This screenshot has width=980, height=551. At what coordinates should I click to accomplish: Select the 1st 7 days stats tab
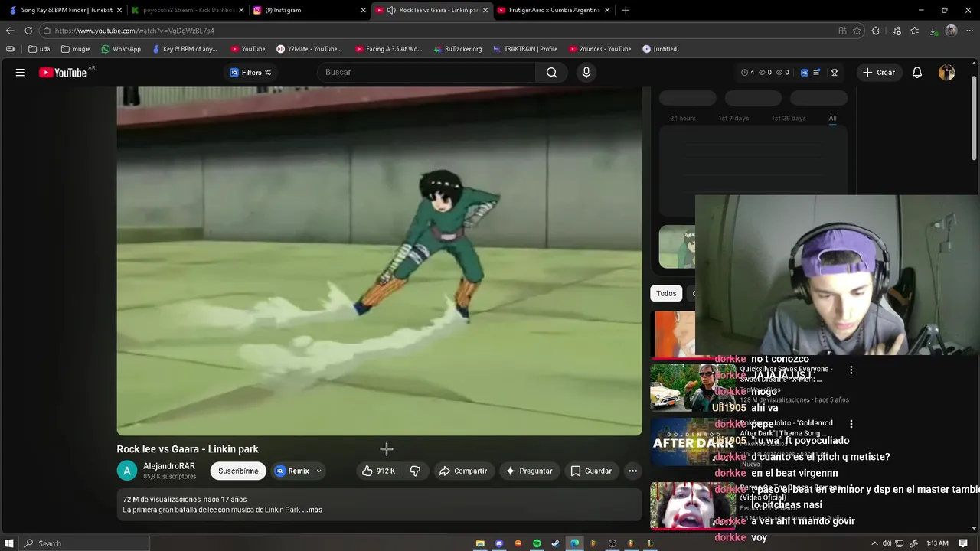pyautogui.click(x=733, y=118)
